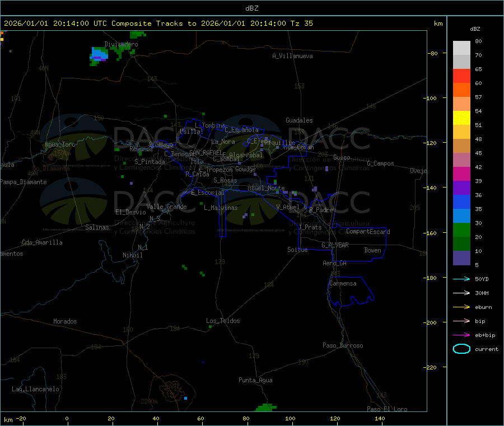This screenshot has width=504, height=426.
Task: Click the 65 dBZ gray legend swatch
Action: 461,62
